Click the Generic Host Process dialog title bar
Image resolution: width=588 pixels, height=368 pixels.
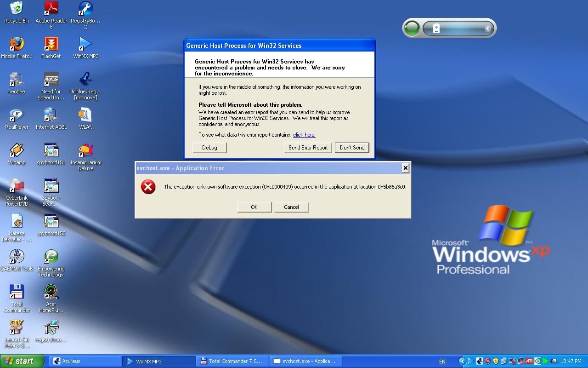[x=279, y=46]
